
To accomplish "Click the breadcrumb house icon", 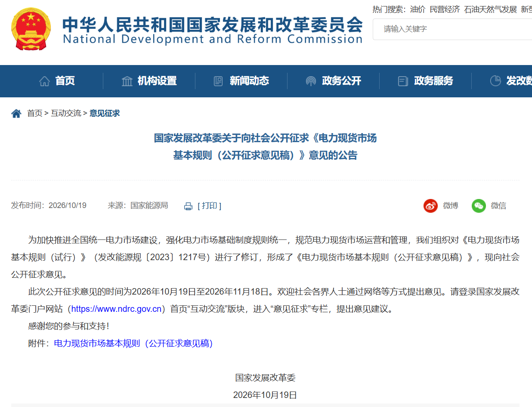I will click(x=16, y=114).
